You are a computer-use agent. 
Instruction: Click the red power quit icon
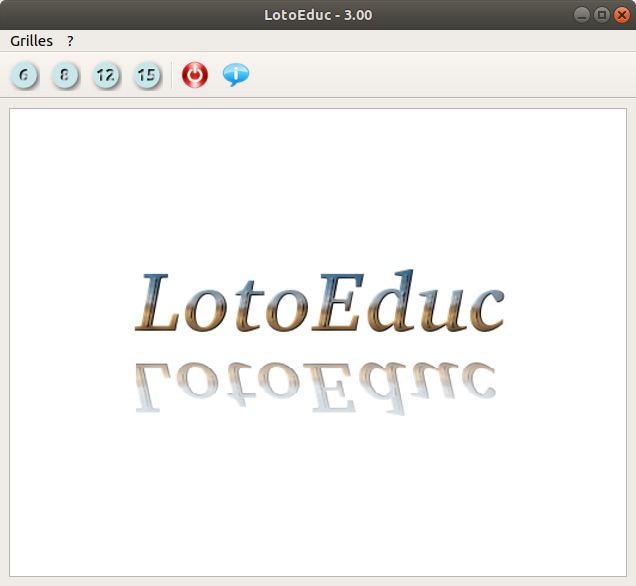(x=195, y=75)
